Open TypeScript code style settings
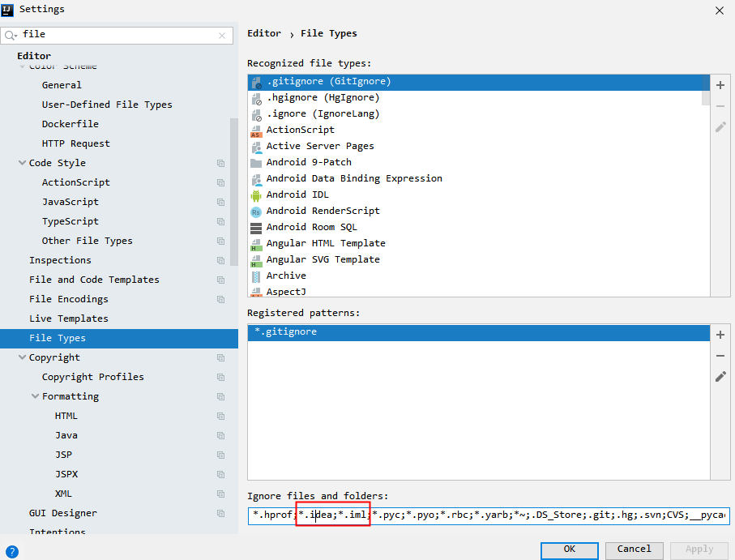 71,221
